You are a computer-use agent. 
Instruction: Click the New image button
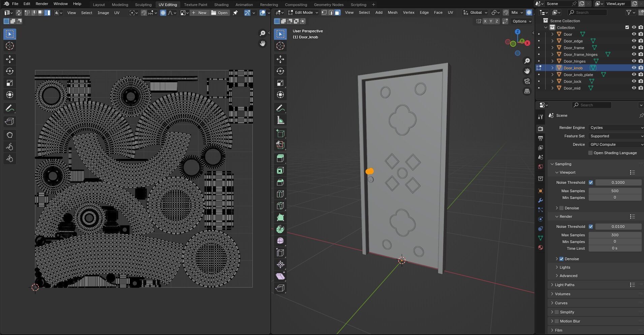199,13
